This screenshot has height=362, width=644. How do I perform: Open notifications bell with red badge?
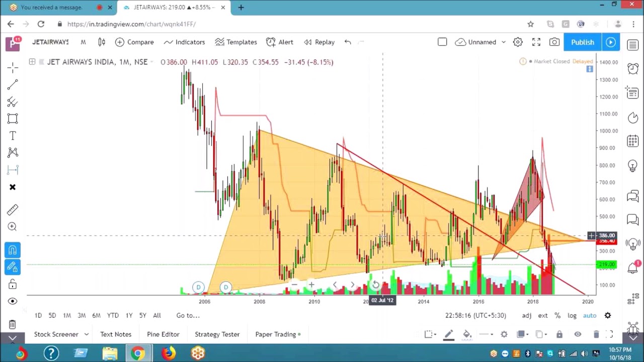click(634, 267)
